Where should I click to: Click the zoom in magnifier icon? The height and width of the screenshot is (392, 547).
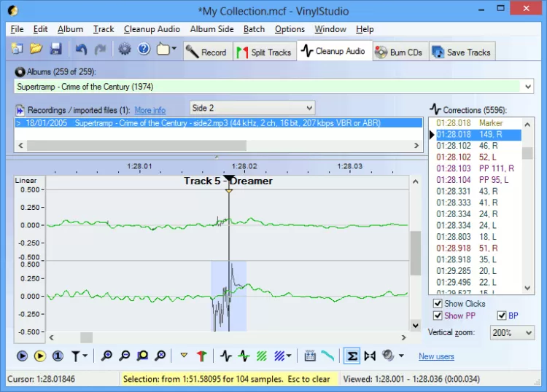[x=107, y=356]
